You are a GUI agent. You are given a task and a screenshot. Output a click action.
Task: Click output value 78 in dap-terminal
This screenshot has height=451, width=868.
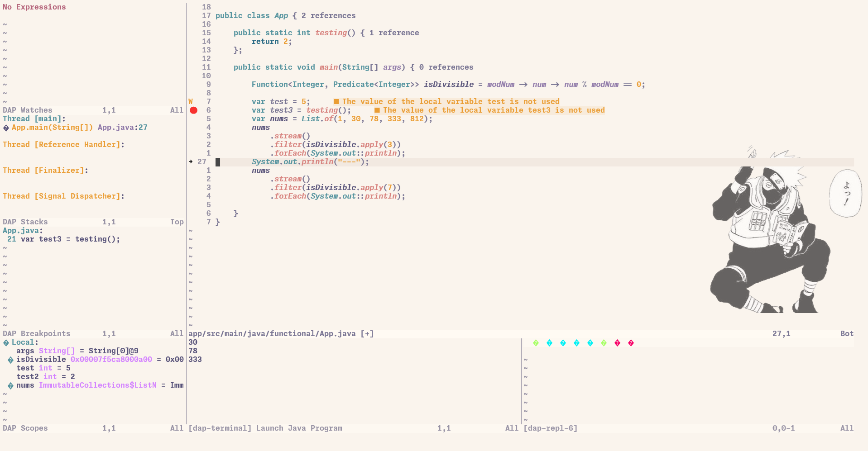pyautogui.click(x=193, y=351)
